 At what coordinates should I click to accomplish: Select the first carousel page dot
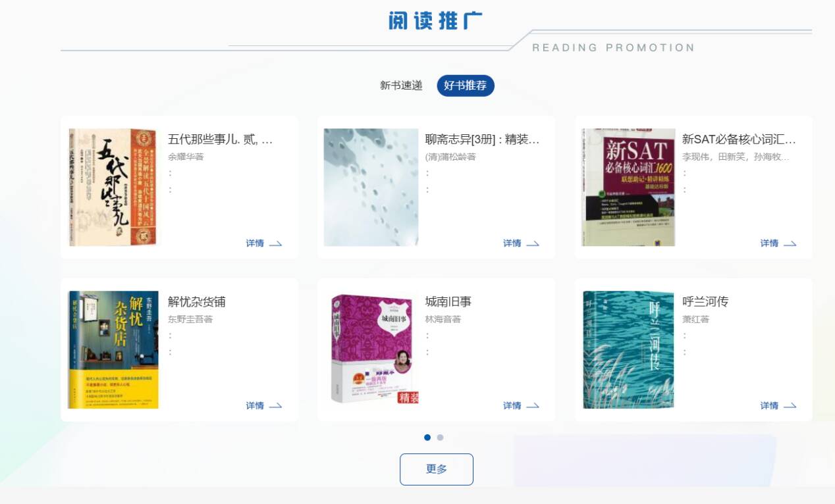point(427,438)
